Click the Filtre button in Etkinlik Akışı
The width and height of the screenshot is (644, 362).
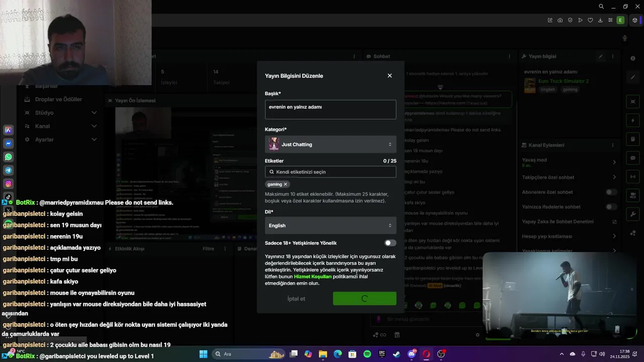pos(208,249)
